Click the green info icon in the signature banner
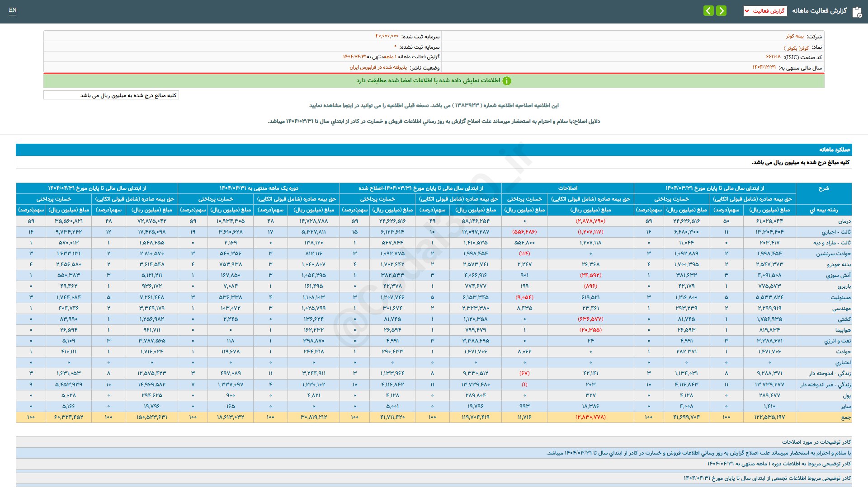This screenshot has width=868, height=488. click(507, 81)
